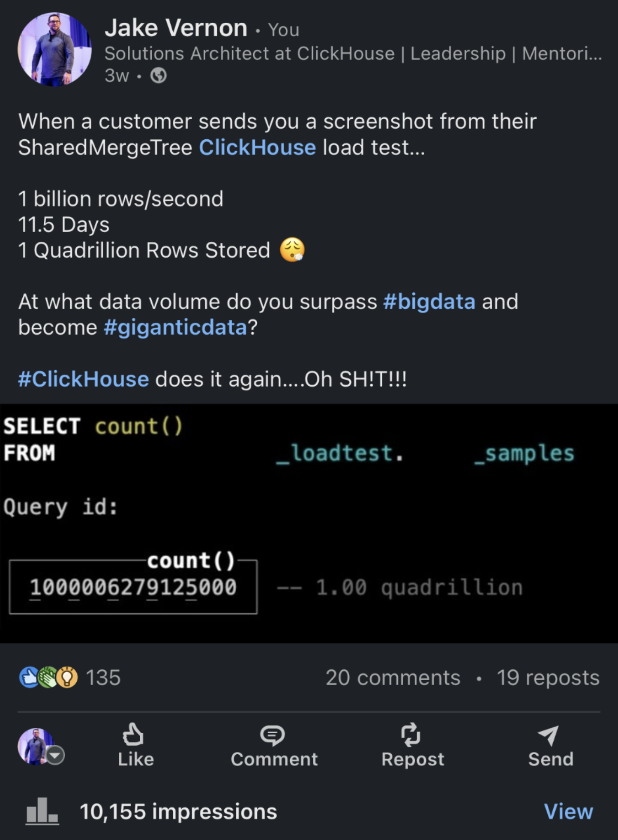View the 20 comments
Image resolution: width=618 pixels, height=840 pixels.
(393, 678)
